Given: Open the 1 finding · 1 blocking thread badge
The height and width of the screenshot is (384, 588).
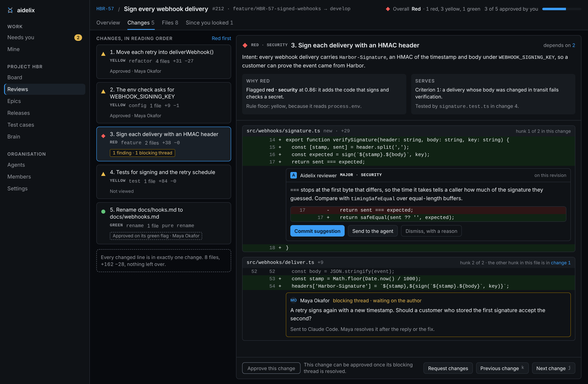Looking at the screenshot, I should (x=142, y=153).
